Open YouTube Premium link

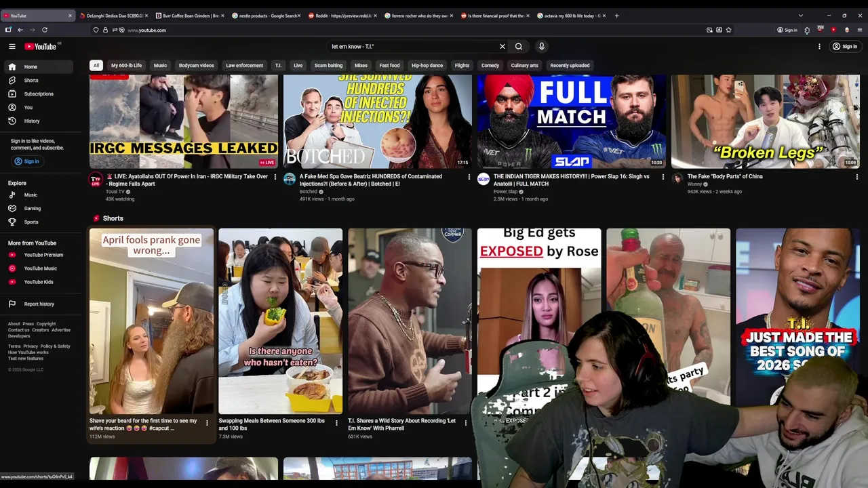click(x=38, y=255)
